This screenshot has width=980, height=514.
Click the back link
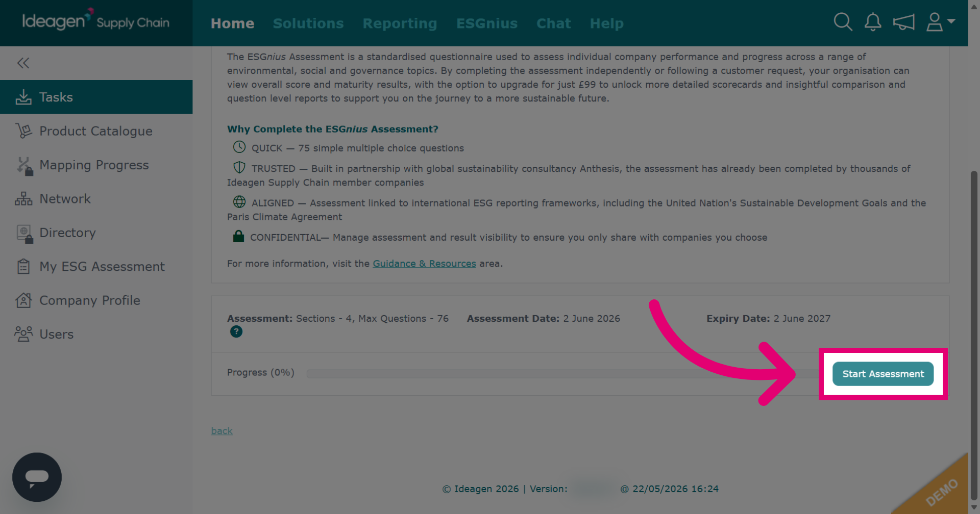[x=222, y=431]
